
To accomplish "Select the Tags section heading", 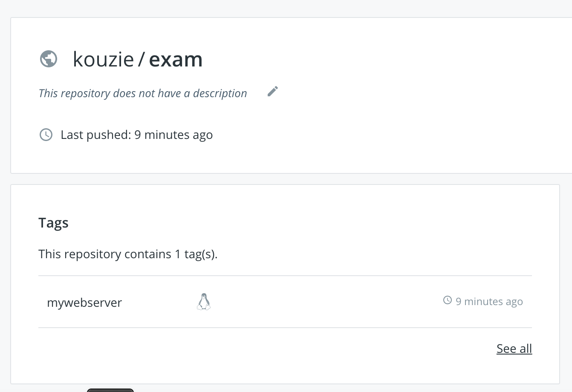I will coord(53,222).
